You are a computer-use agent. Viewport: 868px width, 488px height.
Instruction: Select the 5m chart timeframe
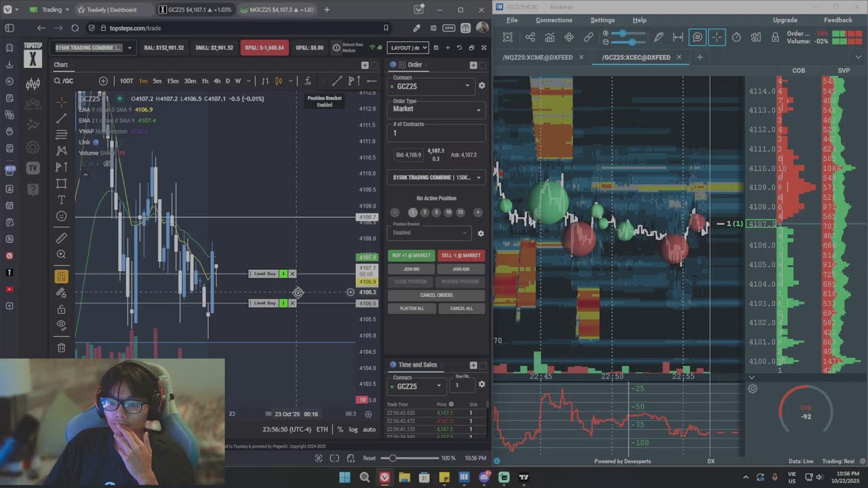157,81
